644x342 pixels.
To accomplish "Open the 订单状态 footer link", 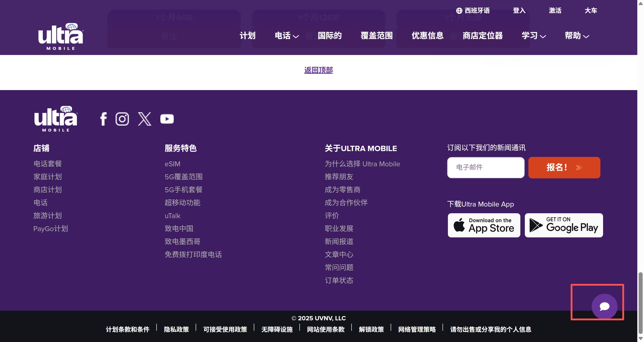I will 339,281.
